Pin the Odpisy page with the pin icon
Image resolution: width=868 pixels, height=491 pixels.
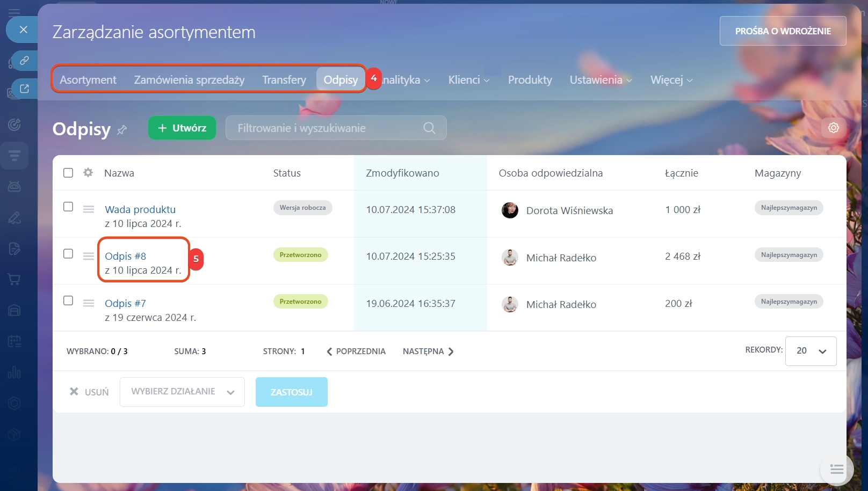tap(122, 129)
